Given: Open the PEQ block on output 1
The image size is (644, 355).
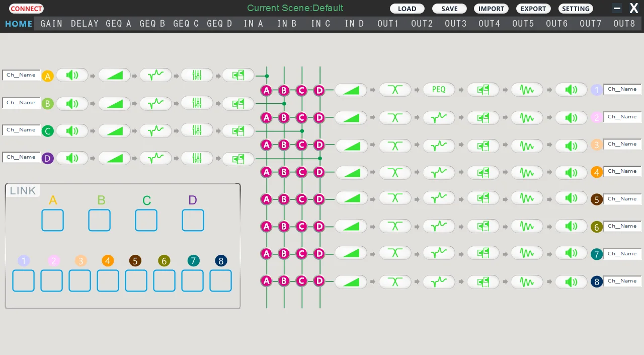Looking at the screenshot, I should 439,90.
